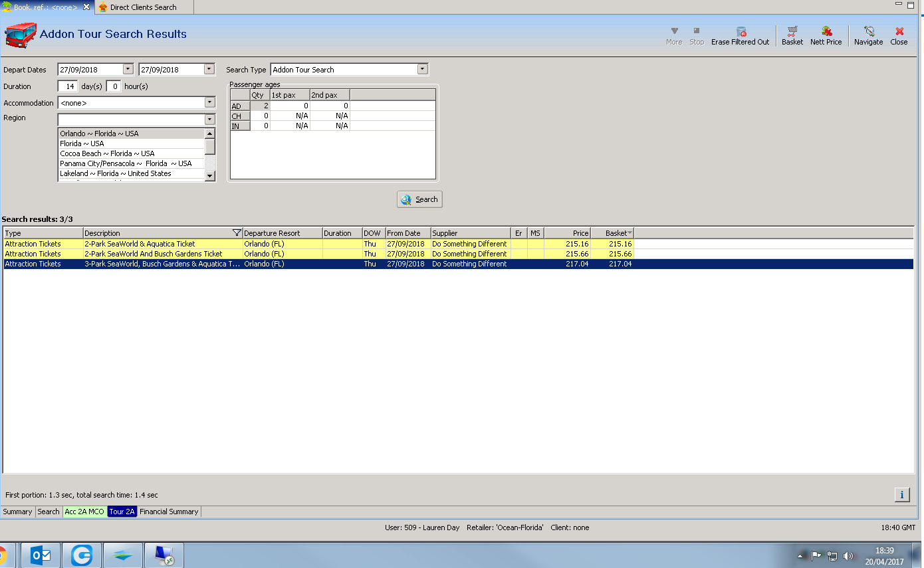The image size is (924, 568).
Task: Click the filter icon in Description column header
Action: tap(237, 233)
